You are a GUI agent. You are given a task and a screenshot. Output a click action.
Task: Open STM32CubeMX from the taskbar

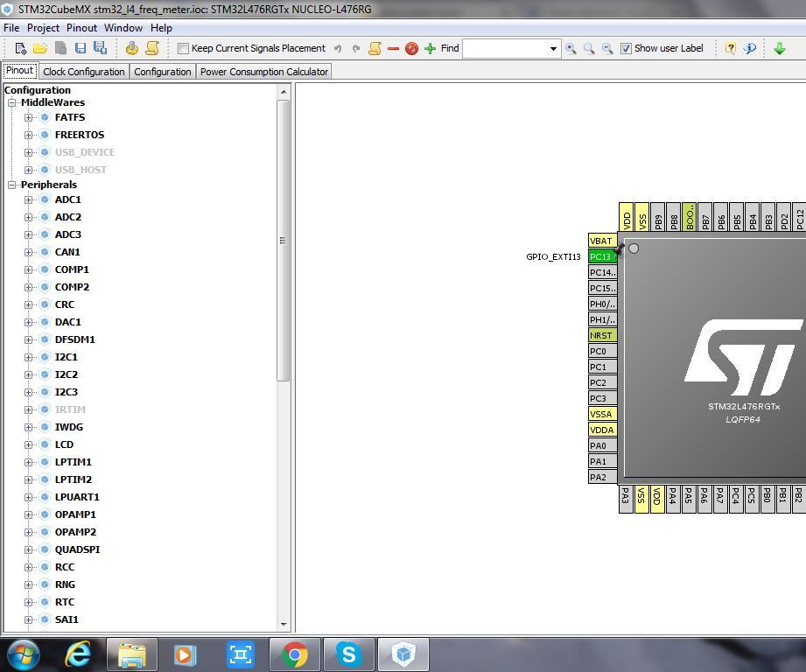click(403, 654)
